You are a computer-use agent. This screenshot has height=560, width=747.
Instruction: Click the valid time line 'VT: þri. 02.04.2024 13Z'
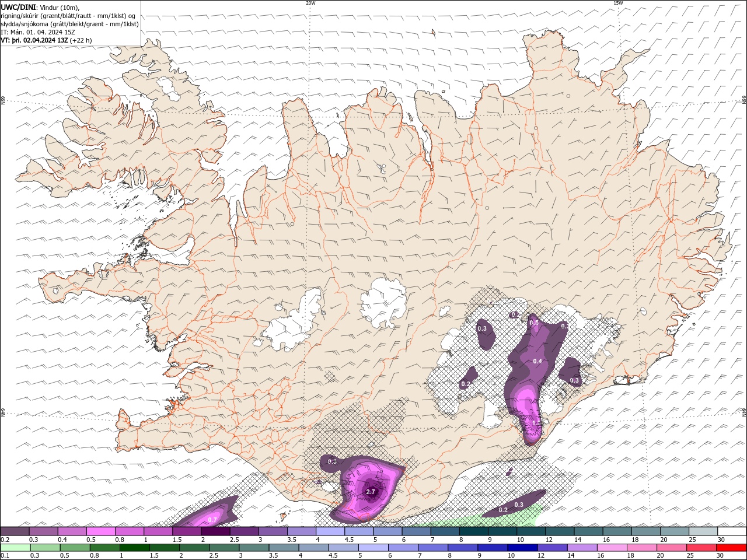(x=35, y=40)
